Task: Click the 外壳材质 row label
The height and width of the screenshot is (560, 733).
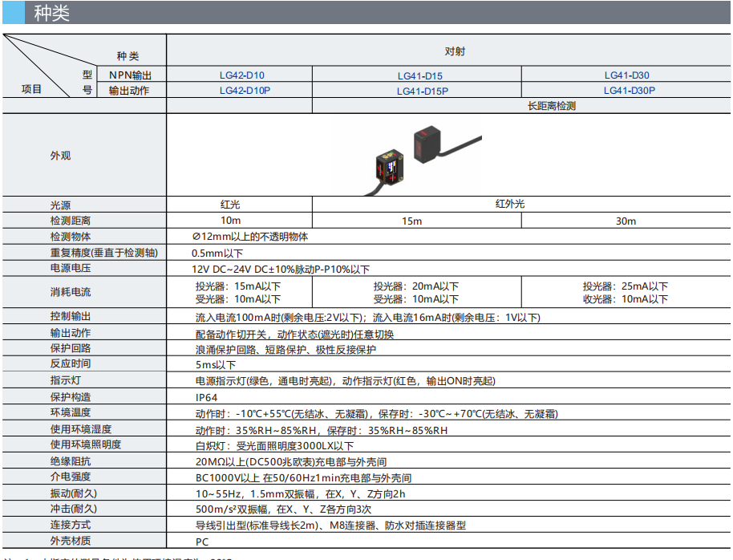Action: (x=71, y=541)
